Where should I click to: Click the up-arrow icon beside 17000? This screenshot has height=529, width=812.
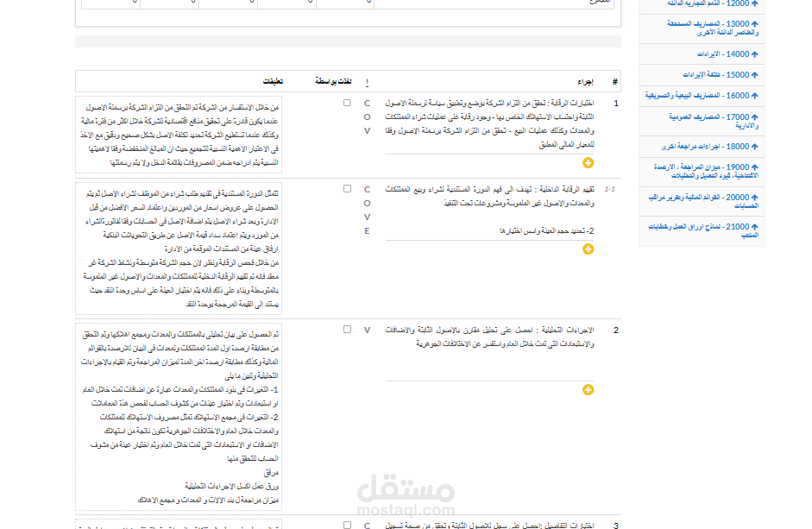click(754, 117)
